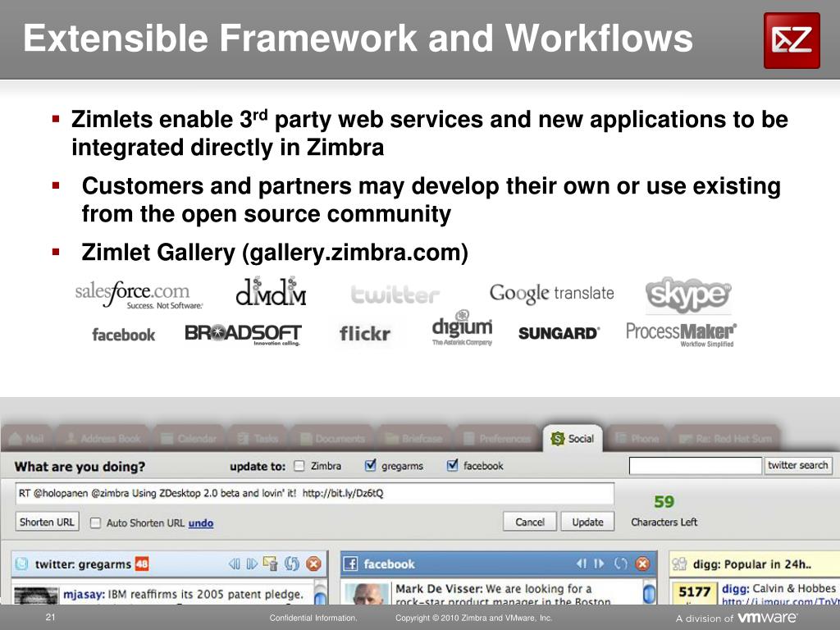Click the mjasay username link
The width and height of the screenshot is (840, 630).
pos(84,594)
